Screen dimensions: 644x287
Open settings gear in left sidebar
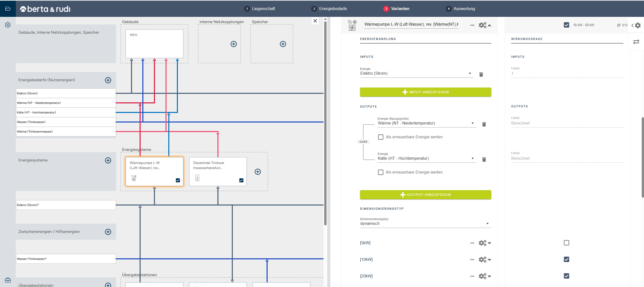click(8, 25)
